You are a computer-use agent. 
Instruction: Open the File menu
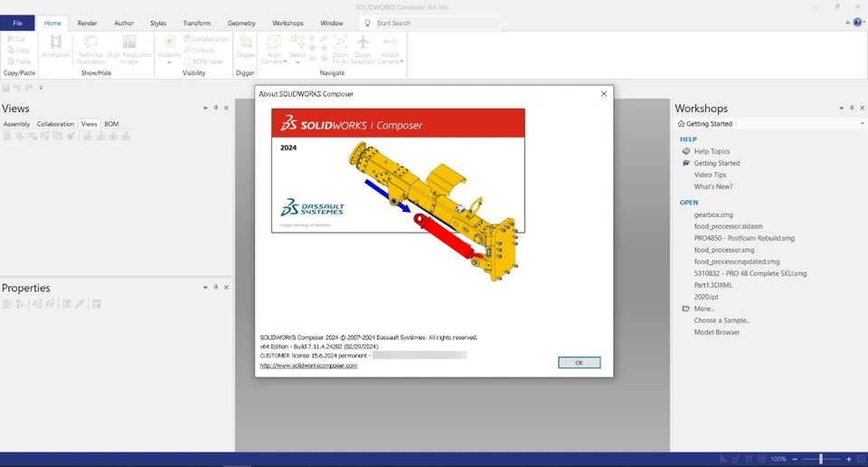coord(18,24)
